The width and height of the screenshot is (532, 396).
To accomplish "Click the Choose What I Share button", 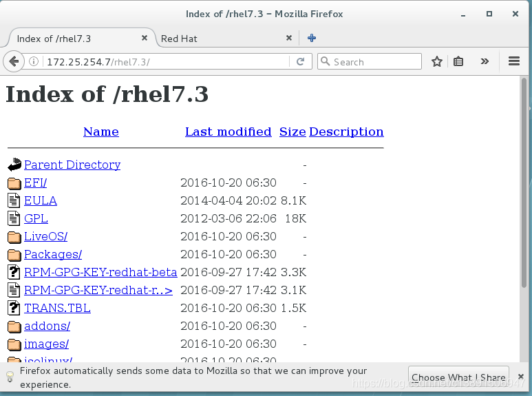I will (x=458, y=377).
